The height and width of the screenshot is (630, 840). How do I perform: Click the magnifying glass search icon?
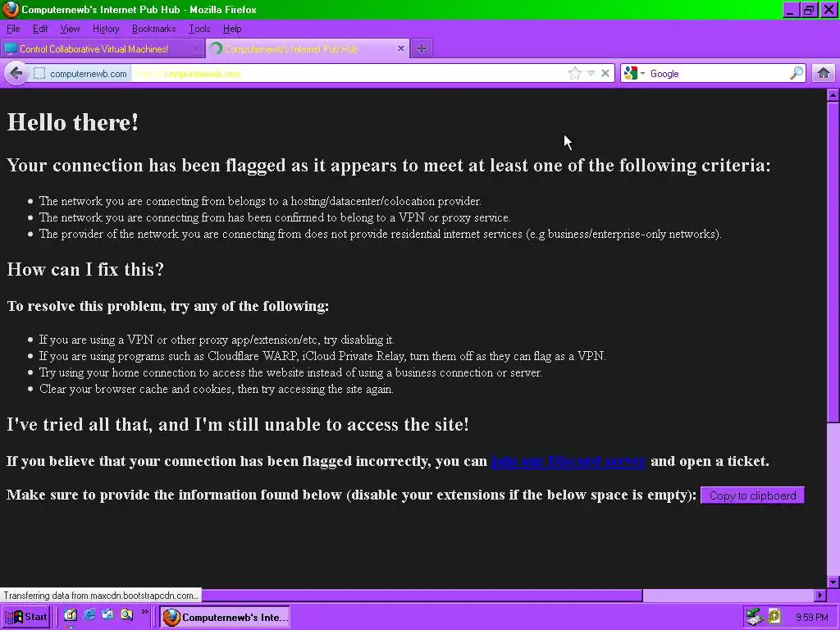pyautogui.click(x=797, y=73)
